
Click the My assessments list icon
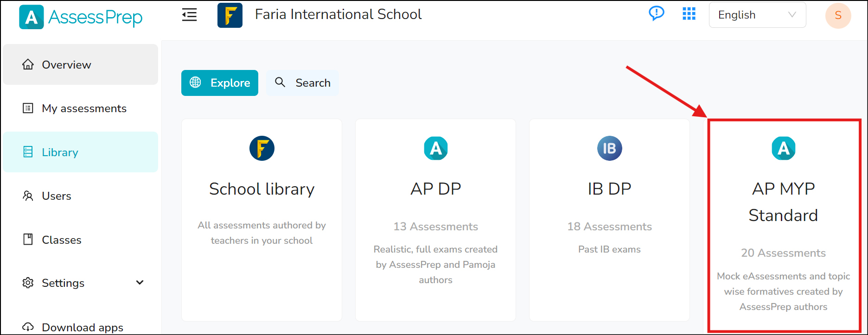(x=28, y=108)
